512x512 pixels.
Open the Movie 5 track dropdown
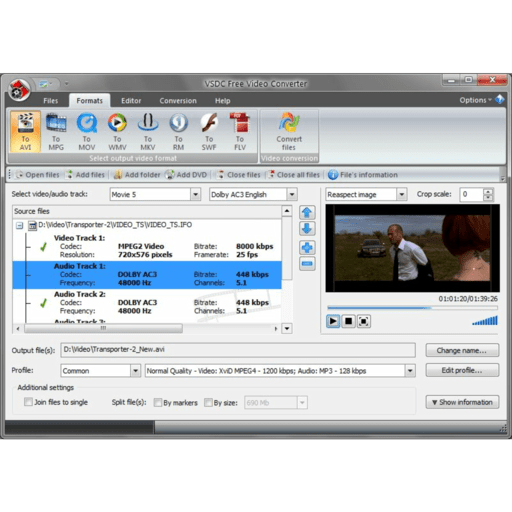(196, 194)
